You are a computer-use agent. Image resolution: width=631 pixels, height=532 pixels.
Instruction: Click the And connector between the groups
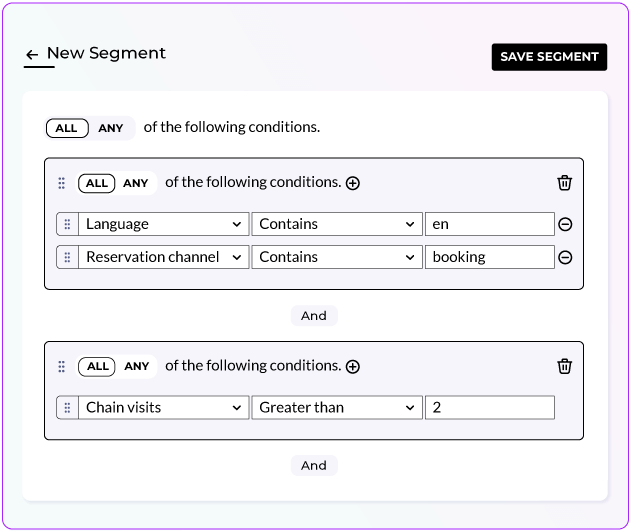coord(314,315)
